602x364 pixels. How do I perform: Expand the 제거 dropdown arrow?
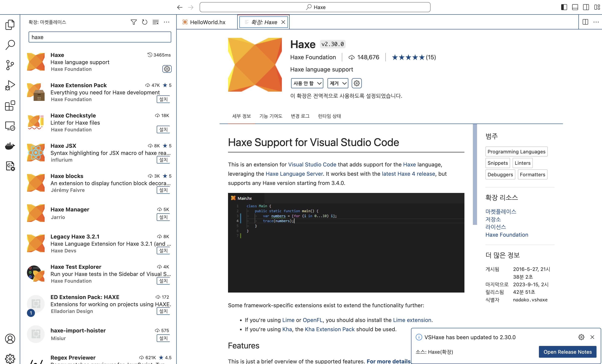point(344,83)
